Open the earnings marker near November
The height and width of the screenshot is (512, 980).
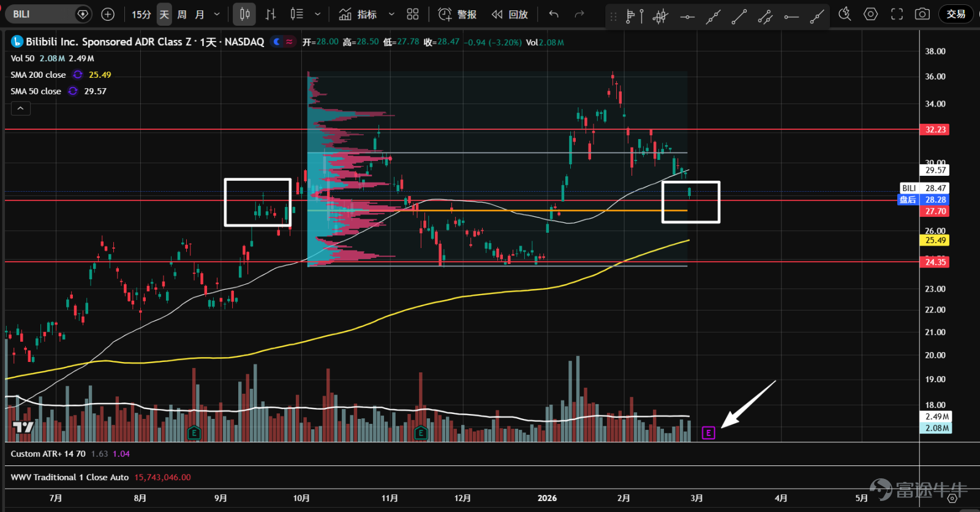click(421, 433)
